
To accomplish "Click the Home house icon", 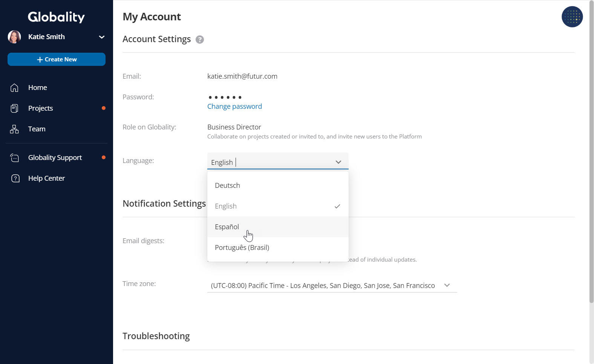I will [14, 88].
